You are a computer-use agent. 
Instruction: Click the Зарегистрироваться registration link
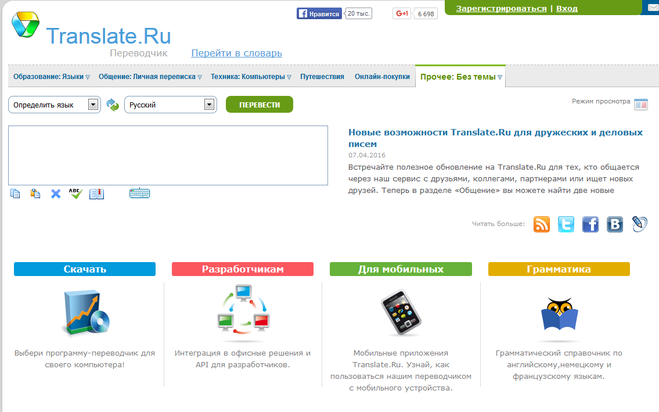[501, 8]
